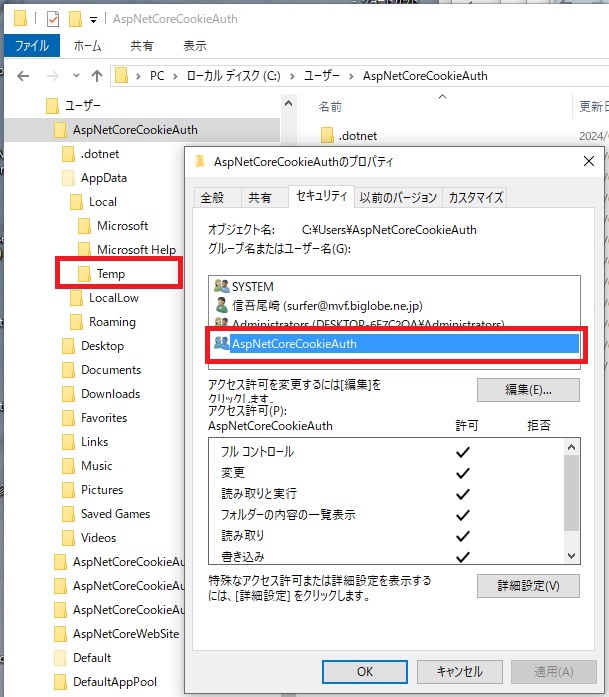Click the Properties checkmark icon in title bar
Screen dimensions: 609x697
click(53, 19)
